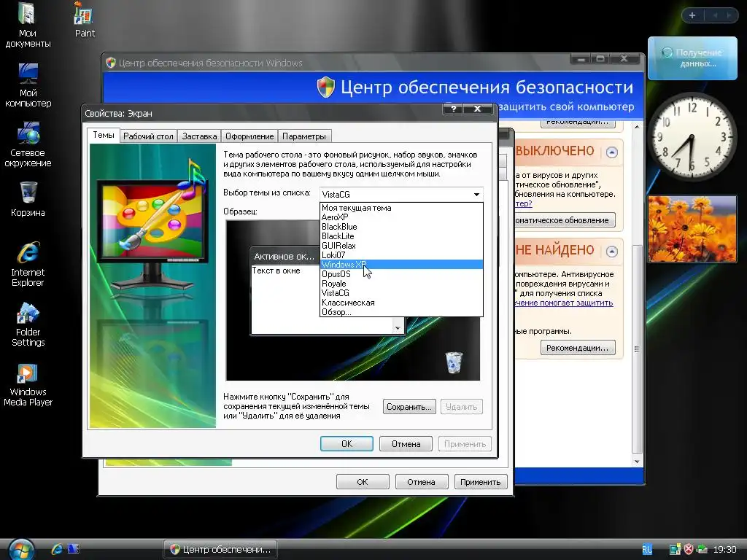Screen dimensions: 747x560
Task: Choose AeroXP theme from list
Action: pyautogui.click(x=401, y=217)
